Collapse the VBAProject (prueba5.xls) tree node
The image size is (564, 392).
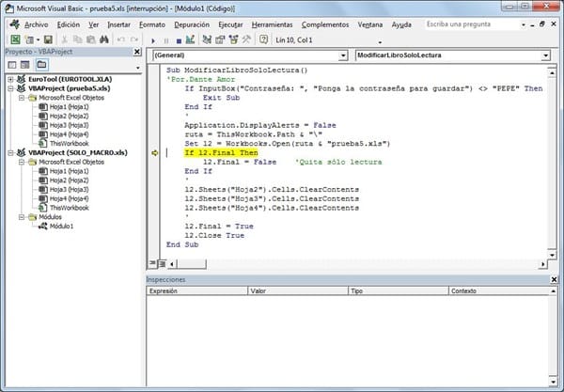[10, 89]
